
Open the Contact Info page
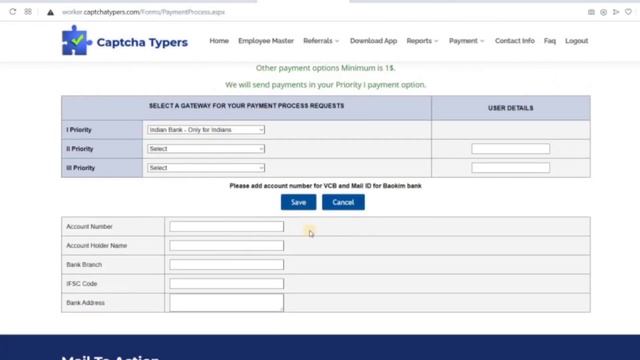click(x=515, y=41)
